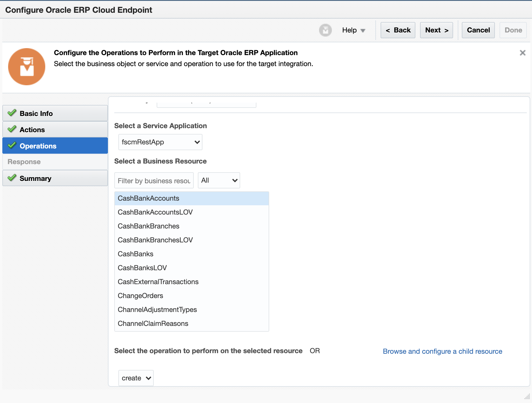Click the green checkmark beside Basic Info
Screen dimensions: 532x403
coord(12,113)
